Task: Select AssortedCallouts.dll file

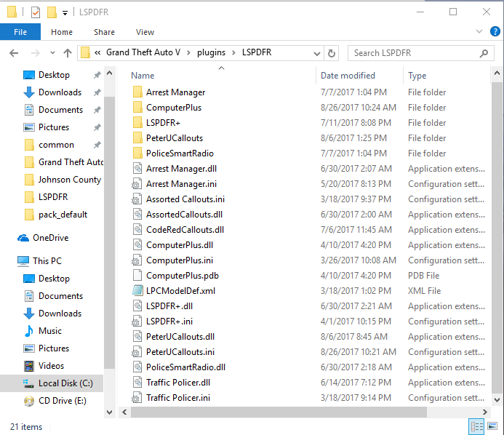Action: coord(184,215)
